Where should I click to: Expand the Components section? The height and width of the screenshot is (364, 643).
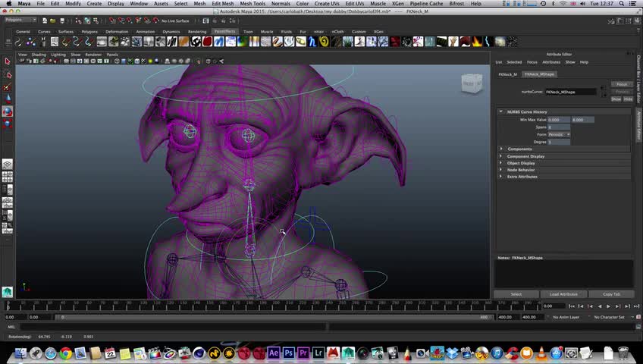(500, 149)
